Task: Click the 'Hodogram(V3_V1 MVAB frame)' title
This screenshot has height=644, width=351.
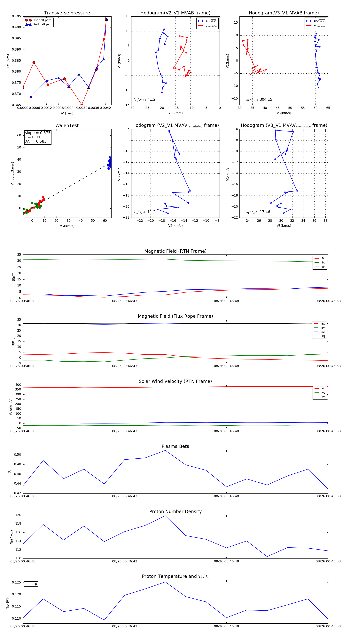Action: 284,13
